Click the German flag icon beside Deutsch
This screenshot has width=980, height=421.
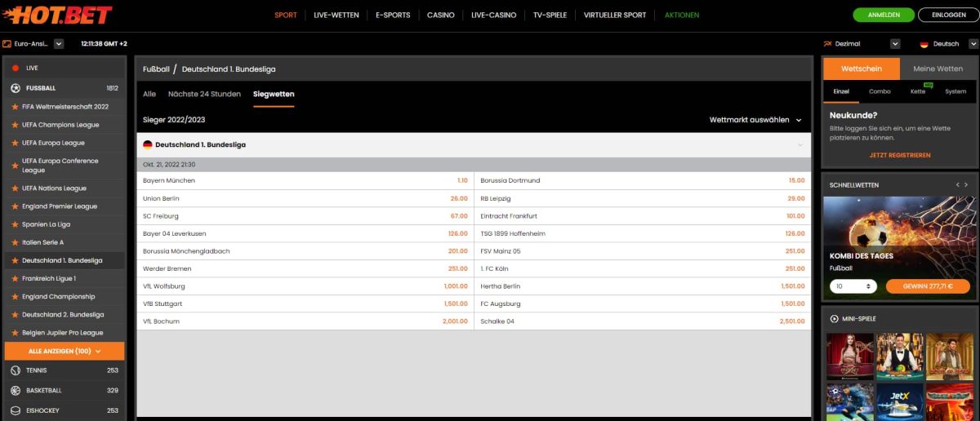point(924,44)
